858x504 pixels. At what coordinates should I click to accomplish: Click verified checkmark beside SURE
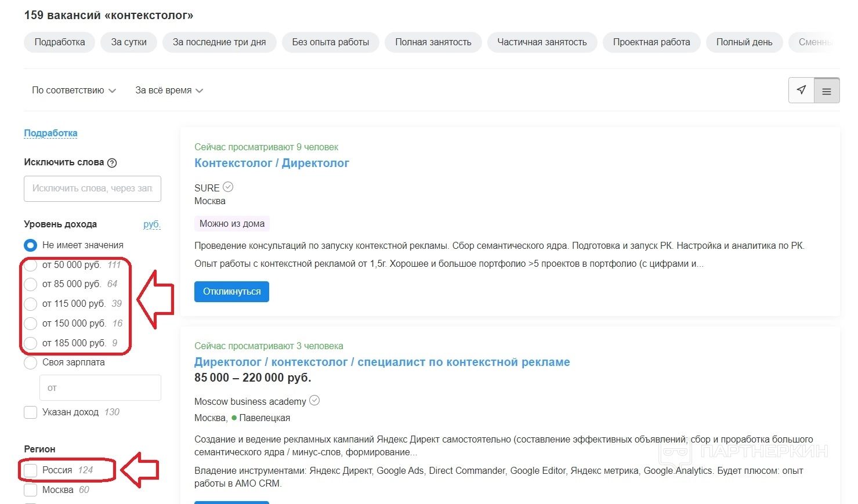tap(228, 187)
